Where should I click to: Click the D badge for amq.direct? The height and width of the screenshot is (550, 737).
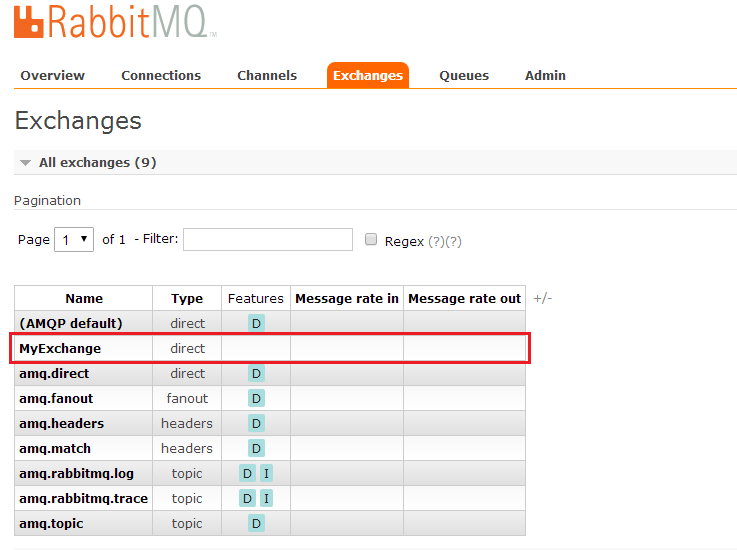pyautogui.click(x=256, y=373)
